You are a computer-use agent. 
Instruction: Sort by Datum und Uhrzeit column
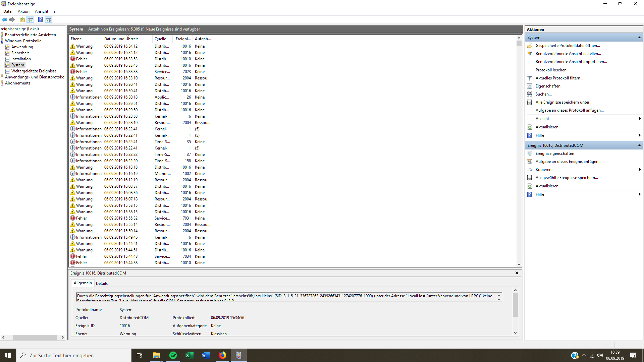[121, 39]
